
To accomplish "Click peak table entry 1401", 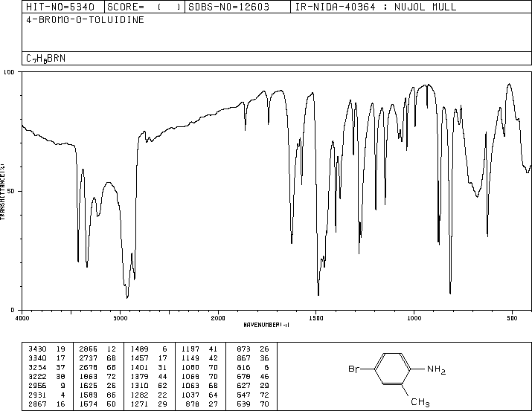I will (139, 367).
